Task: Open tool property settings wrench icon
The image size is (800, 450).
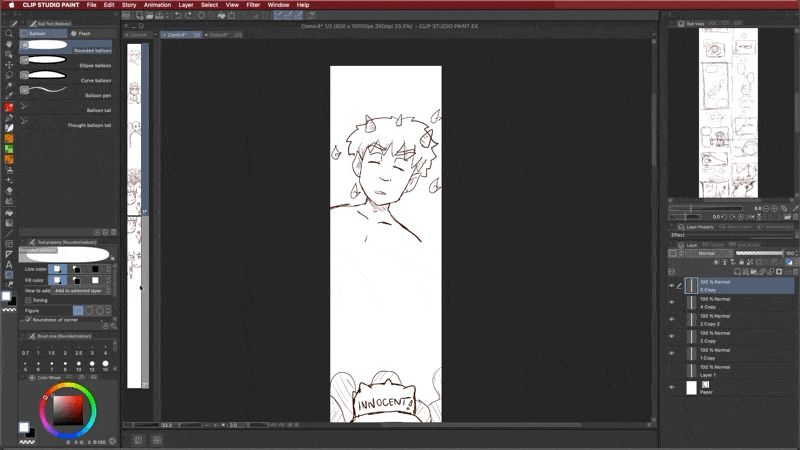Action: [x=113, y=326]
